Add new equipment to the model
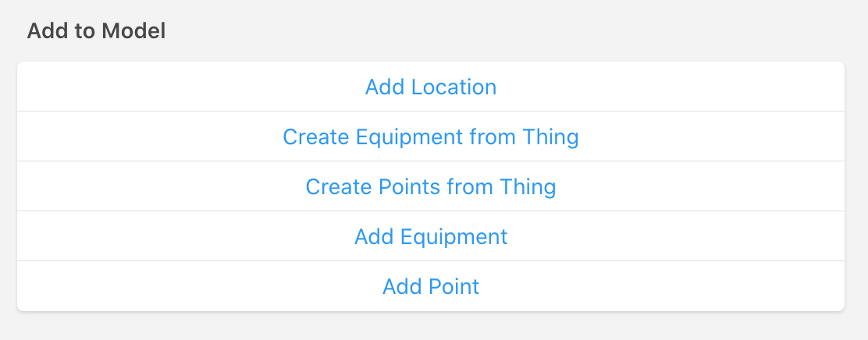Viewport: 868px width, 340px height. click(431, 236)
